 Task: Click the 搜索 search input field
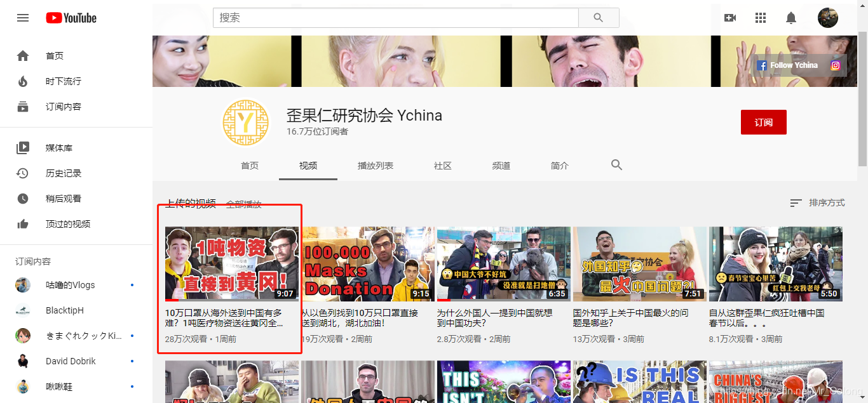click(396, 18)
